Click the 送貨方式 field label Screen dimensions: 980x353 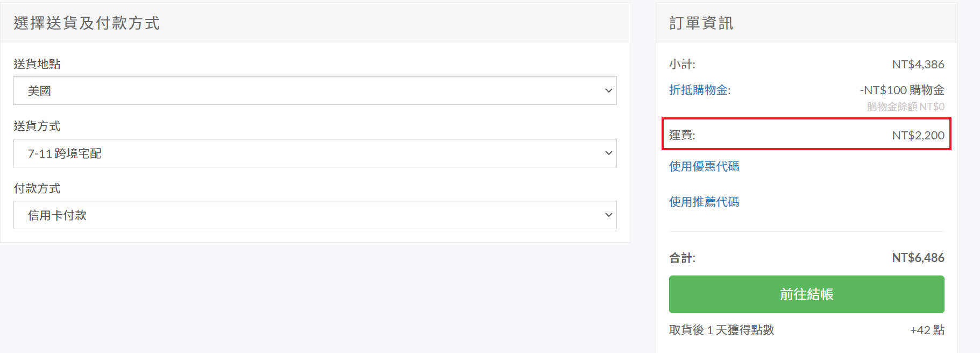pyautogui.click(x=37, y=126)
